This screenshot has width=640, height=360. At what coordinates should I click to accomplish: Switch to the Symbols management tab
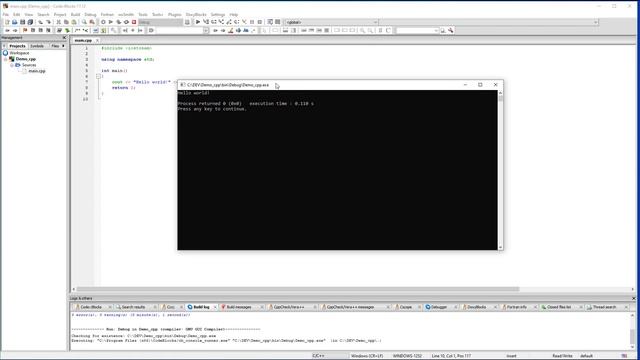[37, 46]
